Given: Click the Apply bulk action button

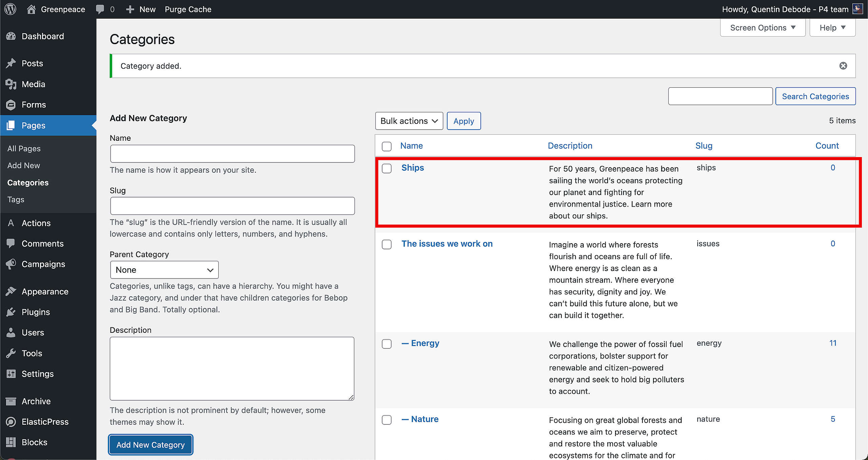Looking at the screenshot, I should point(463,121).
